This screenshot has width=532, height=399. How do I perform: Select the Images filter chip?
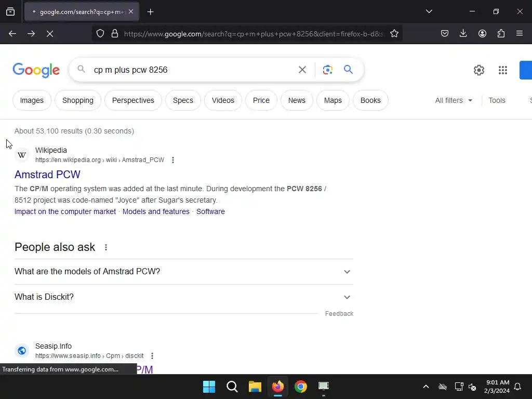32,100
